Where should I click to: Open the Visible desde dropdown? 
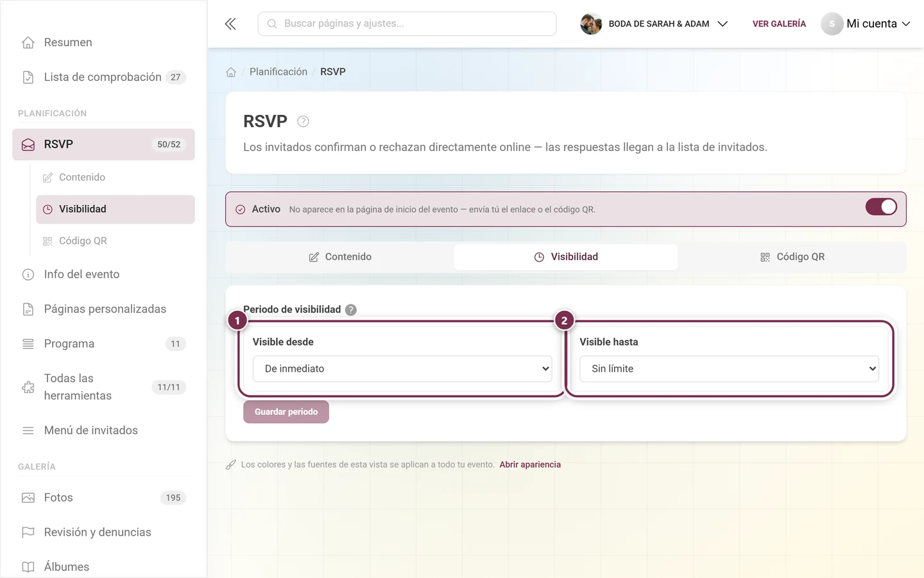[x=402, y=369]
